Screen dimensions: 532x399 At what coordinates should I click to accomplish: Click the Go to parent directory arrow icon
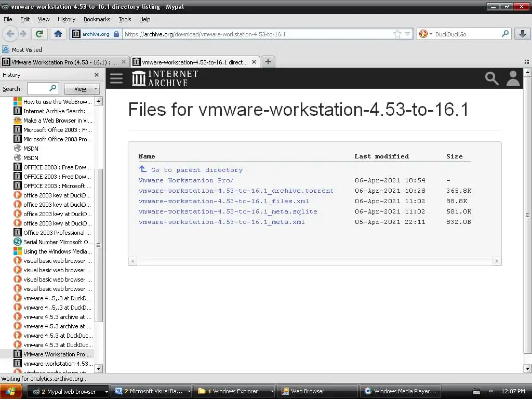[x=142, y=169]
